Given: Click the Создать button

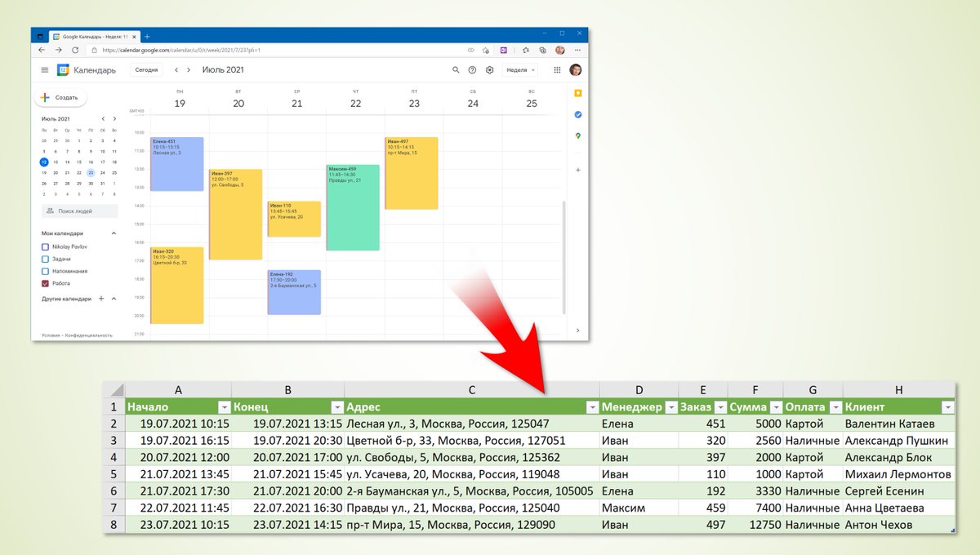Looking at the screenshot, I should (x=61, y=96).
